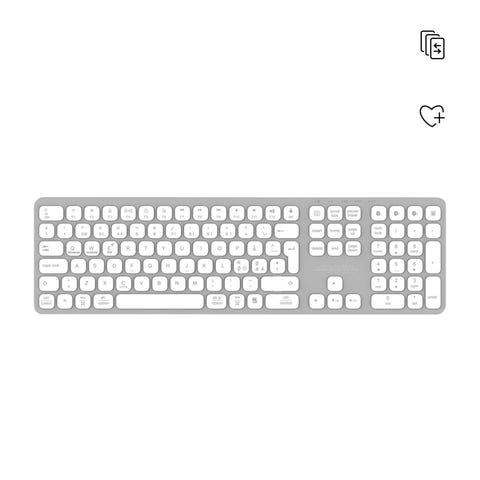This screenshot has height=480, width=480.
Task: Click the M key on keyboard picture
Action: [195, 284]
